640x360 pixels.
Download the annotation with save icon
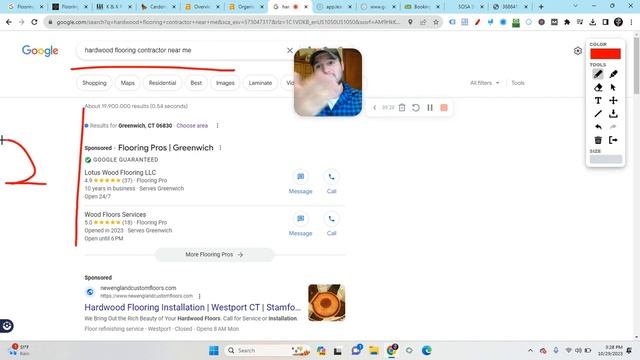click(613, 114)
